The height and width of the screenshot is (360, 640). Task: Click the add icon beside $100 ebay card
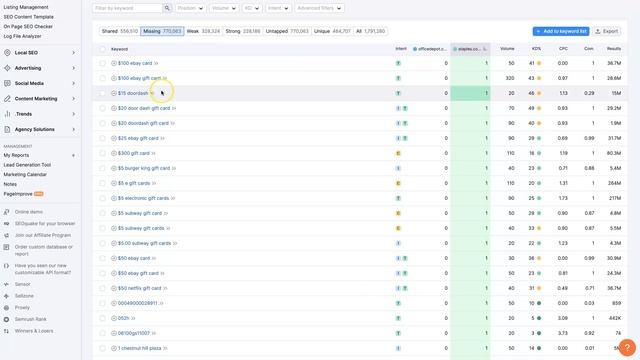coord(114,63)
